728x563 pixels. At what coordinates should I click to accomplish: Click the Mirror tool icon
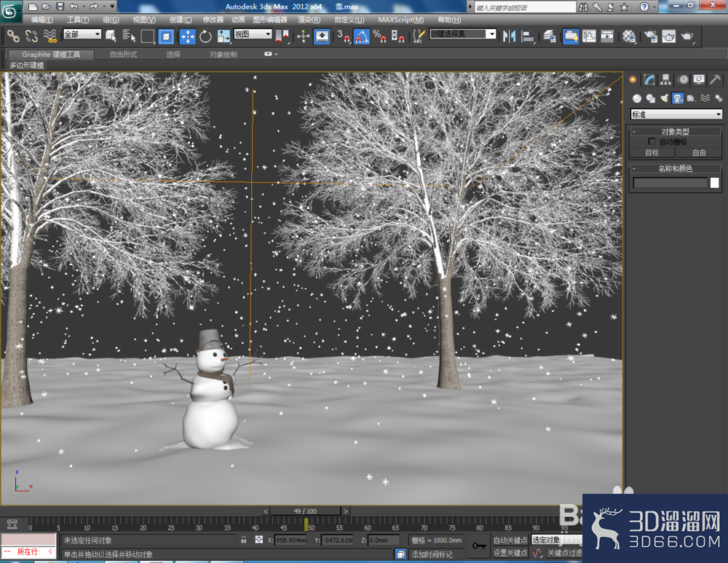(x=510, y=36)
